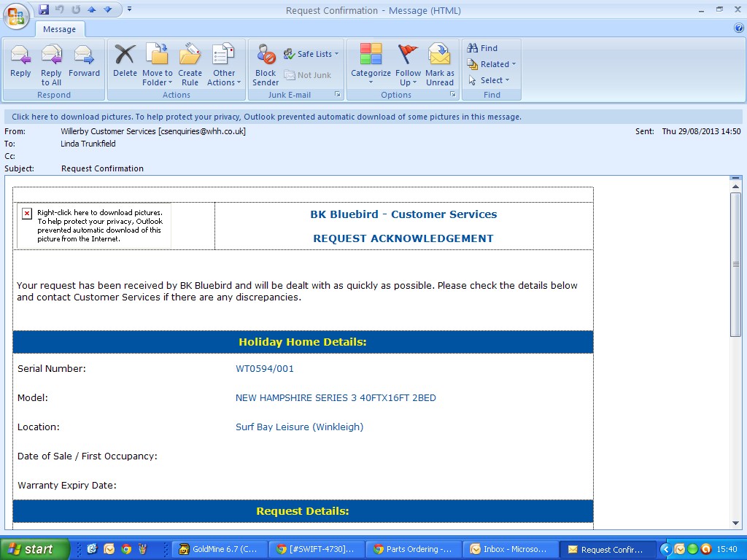Switch to Parts Ordering Chrome taskbar window
Image resolution: width=747 pixels, height=560 pixels.
click(x=414, y=549)
